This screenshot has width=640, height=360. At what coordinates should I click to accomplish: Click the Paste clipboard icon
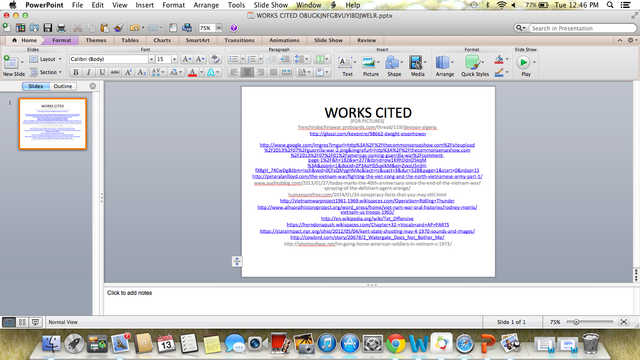coord(104,28)
